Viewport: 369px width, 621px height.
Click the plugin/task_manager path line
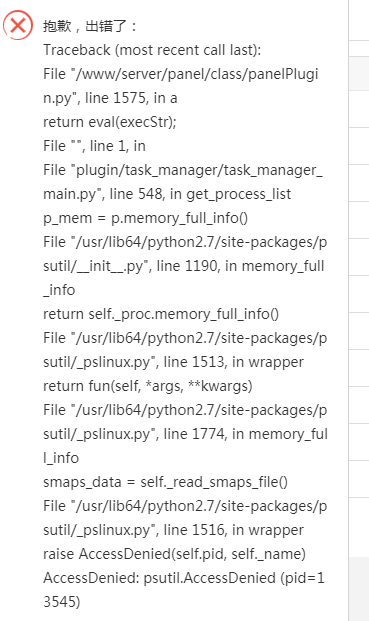(x=183, y=170)
